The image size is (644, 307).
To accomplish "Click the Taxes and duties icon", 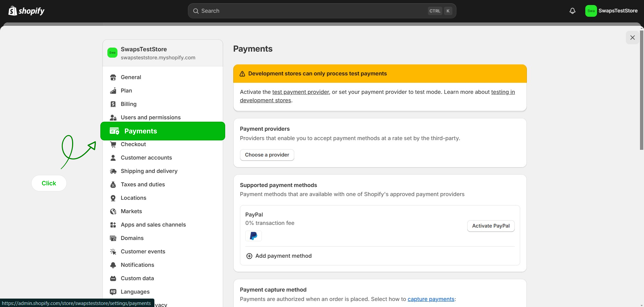I will click(113, 185).
